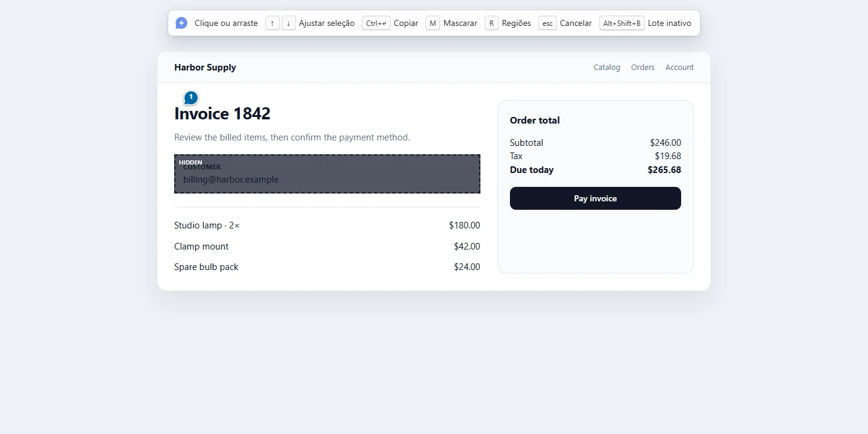
Task: Click the $265.68 due amount
Action: (x=664, y=170)
